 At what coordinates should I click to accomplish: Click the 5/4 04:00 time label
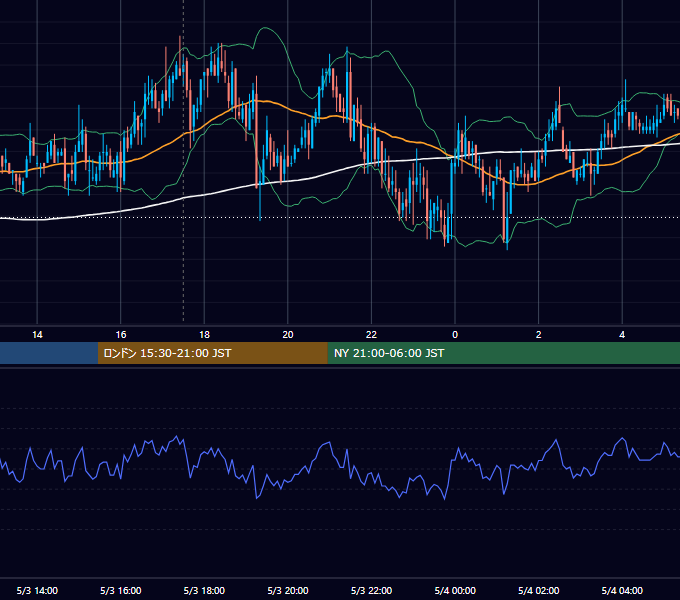pos(622,590)
